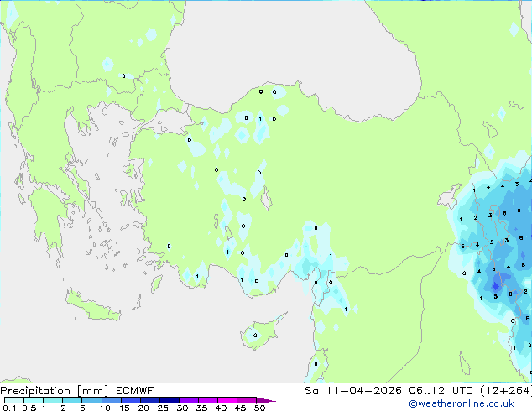
Task: Click the island of Cyprus on map
Action: click(259, 334)
